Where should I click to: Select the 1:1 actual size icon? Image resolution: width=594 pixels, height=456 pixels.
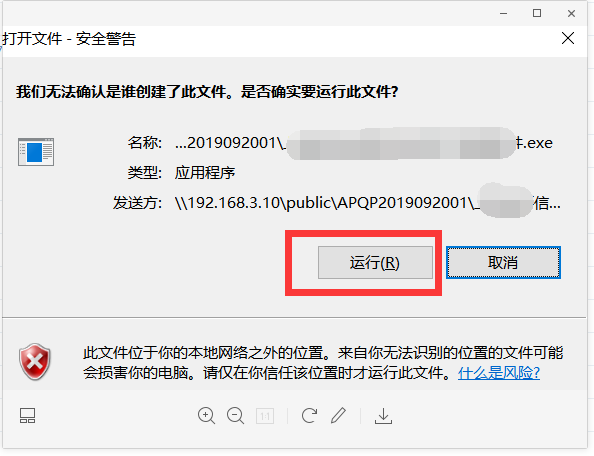265,416
